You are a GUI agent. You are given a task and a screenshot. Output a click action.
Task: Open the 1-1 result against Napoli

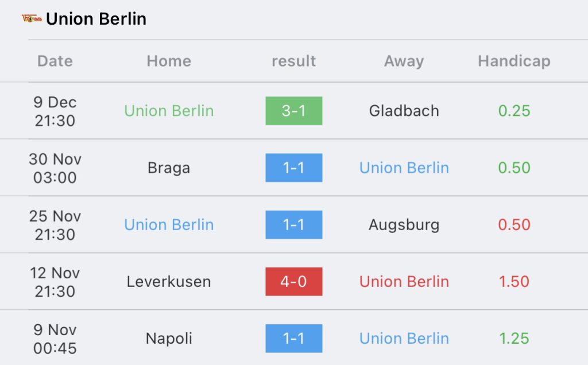(293, 339)
